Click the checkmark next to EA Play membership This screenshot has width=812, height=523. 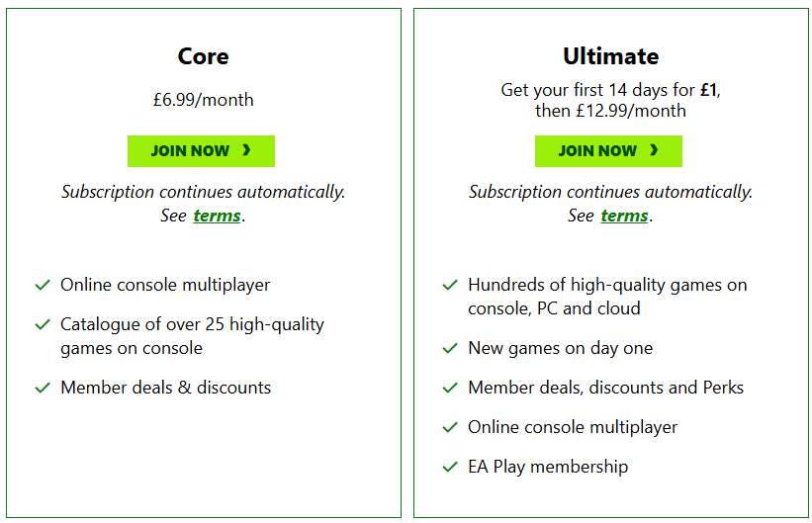450,467
